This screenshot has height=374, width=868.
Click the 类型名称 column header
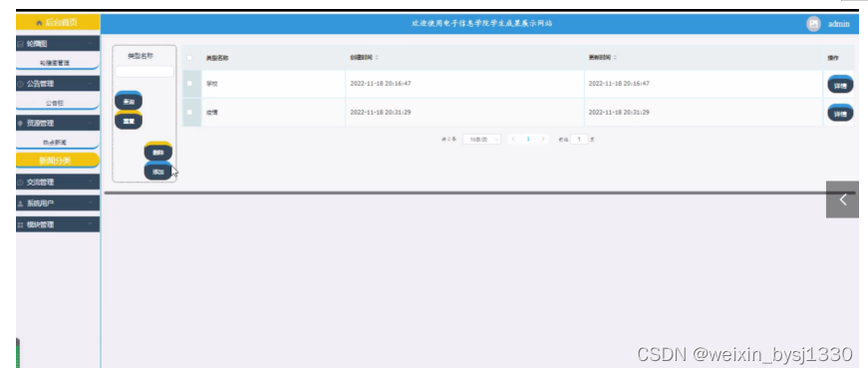click(217, 58)
